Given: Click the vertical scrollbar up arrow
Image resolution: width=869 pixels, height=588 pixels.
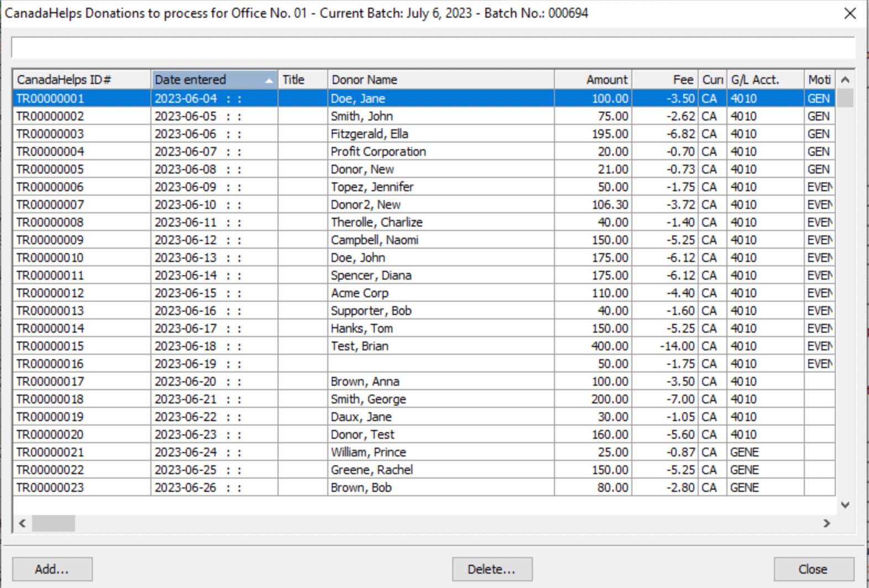Looking at the screenshot, I should click(x=845, y=80).
